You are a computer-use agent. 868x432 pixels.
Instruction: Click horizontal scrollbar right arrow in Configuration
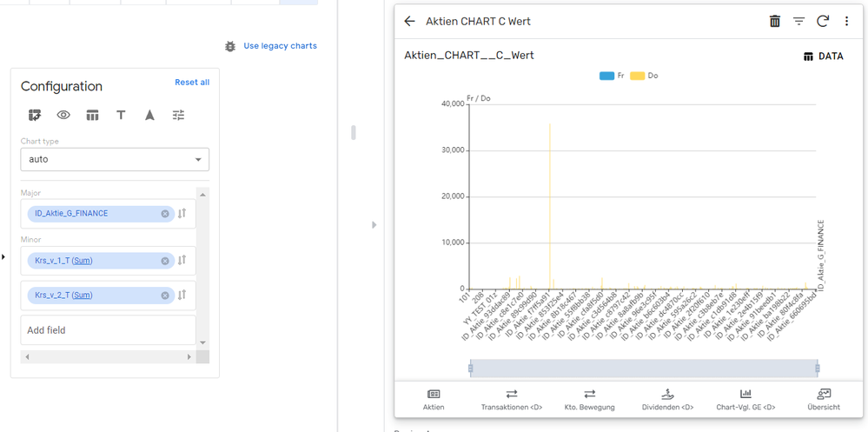[x=190, y=357]
